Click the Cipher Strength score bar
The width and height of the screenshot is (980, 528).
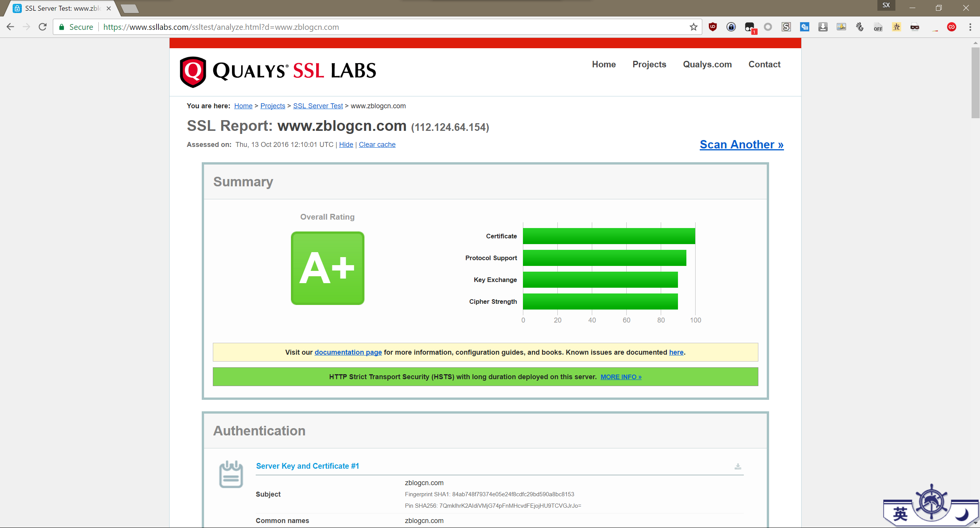[600, 301]
